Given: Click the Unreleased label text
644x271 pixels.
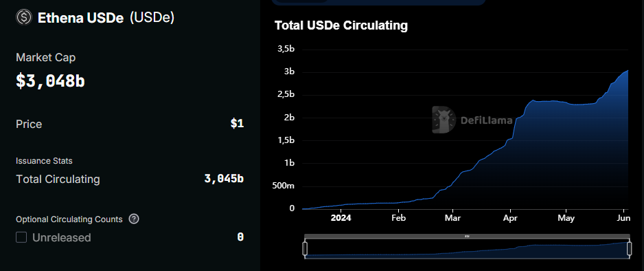Looking at the screenshot, I should pos(62,238).
